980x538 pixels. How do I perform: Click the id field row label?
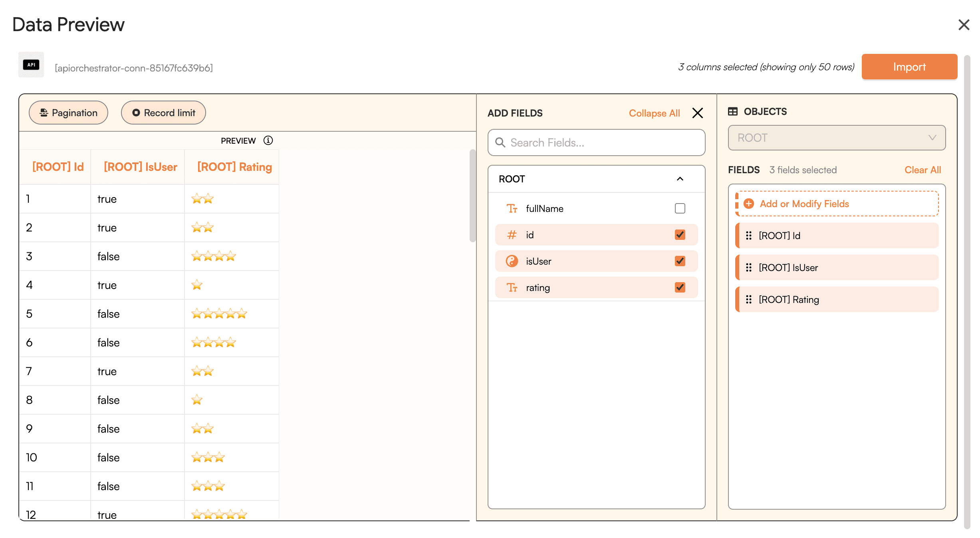coord(530,235)
